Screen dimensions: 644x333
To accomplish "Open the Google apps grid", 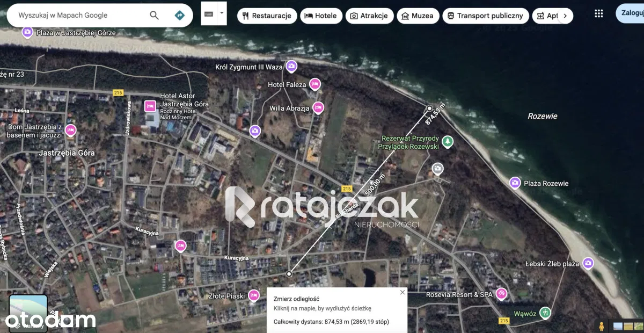I will pyautogui.click(x=599, y=14).
